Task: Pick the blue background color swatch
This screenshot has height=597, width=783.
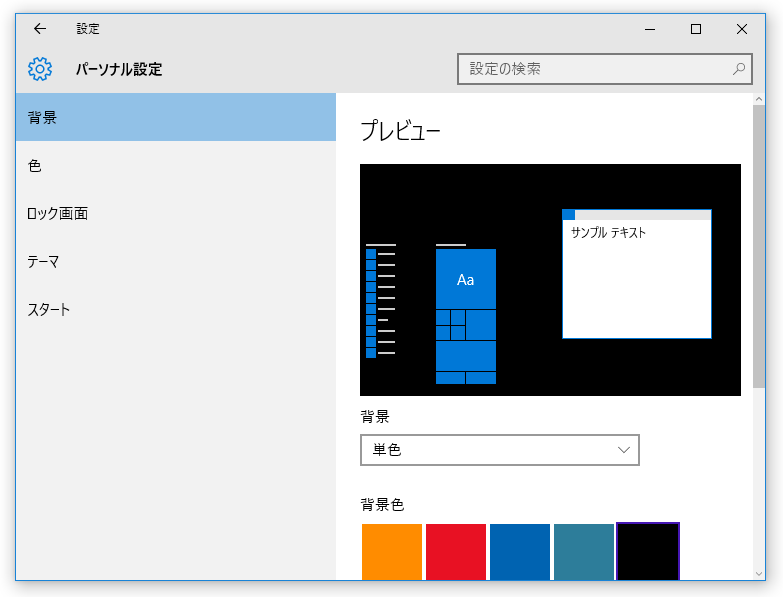Action: point(520,552)
